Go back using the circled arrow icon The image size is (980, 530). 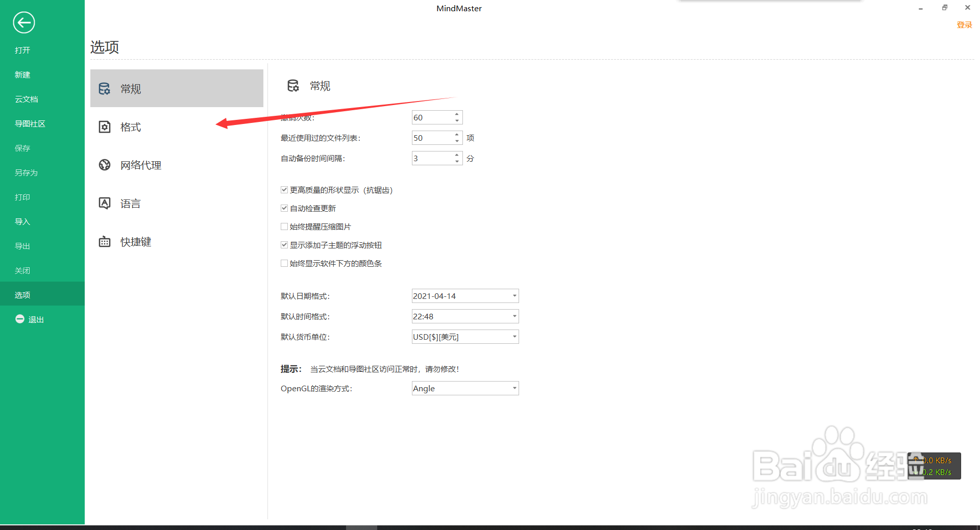23,22
